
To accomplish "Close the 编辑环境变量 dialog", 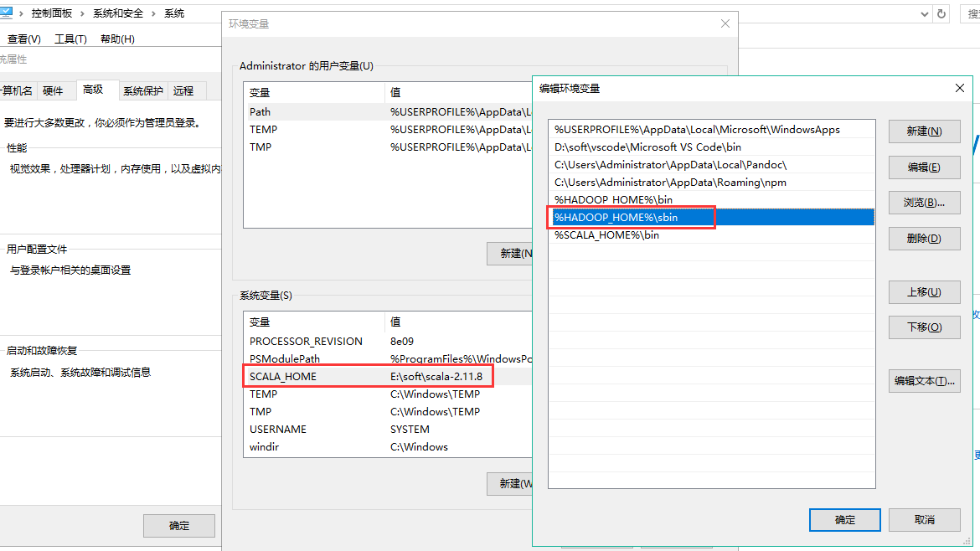I will point(959,88).
